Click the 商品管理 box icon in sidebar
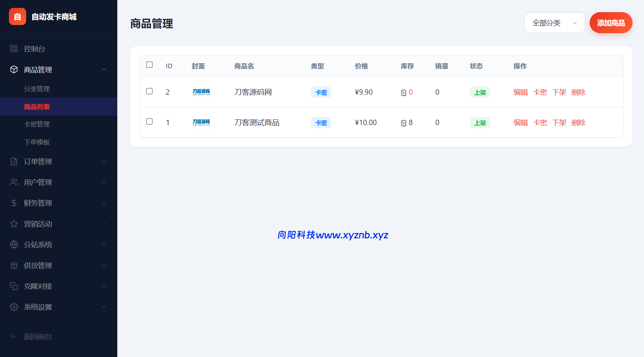This screenshot has width=644, height=357. (14, 70)
